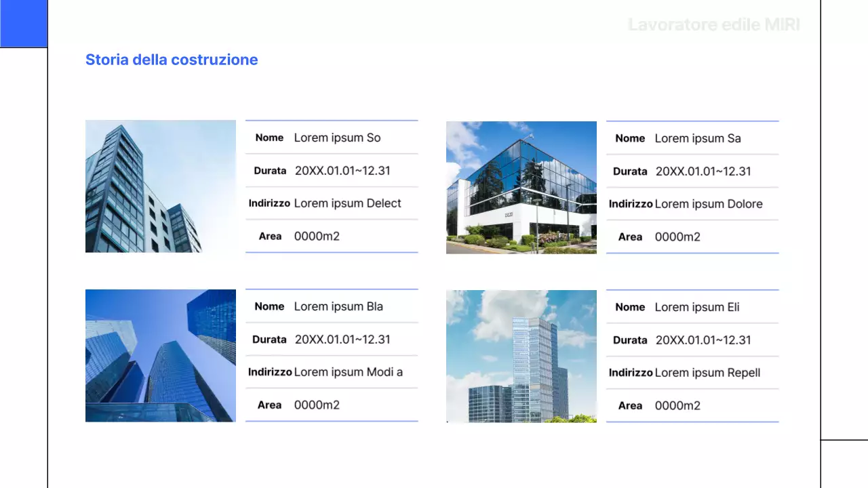The width and height of the screenshot is (868, 488).
Task: Select the 'Lorem ipsum Dolore' address text
Action: (x=709, y=204)
